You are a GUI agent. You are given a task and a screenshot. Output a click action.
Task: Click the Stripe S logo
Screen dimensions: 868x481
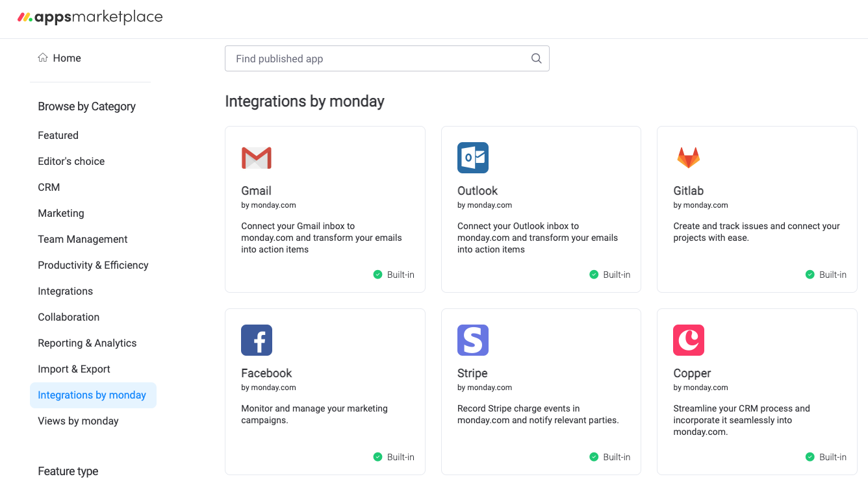[473, 340]
